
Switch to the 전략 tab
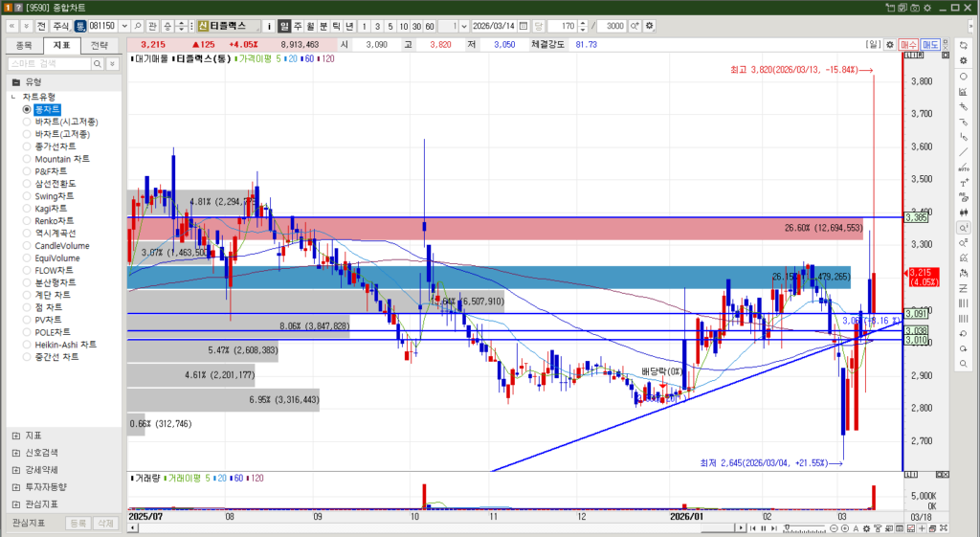coord(100,45)
